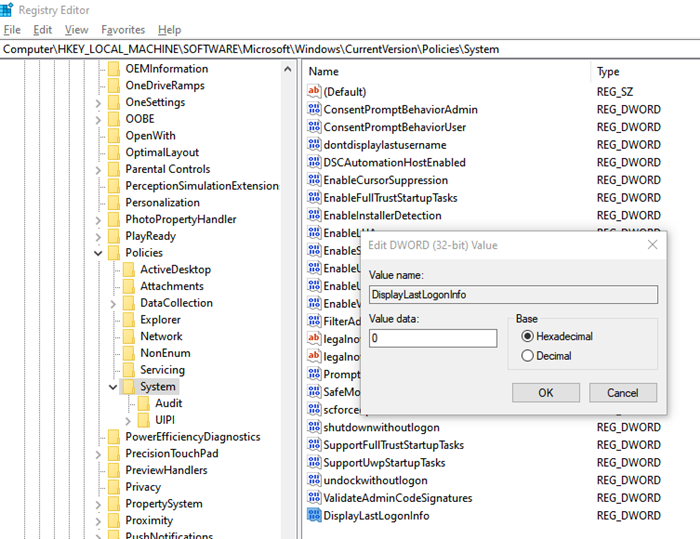
Task: Click the ActiveDesktop folder icon
Action: [x=129, y=270]
